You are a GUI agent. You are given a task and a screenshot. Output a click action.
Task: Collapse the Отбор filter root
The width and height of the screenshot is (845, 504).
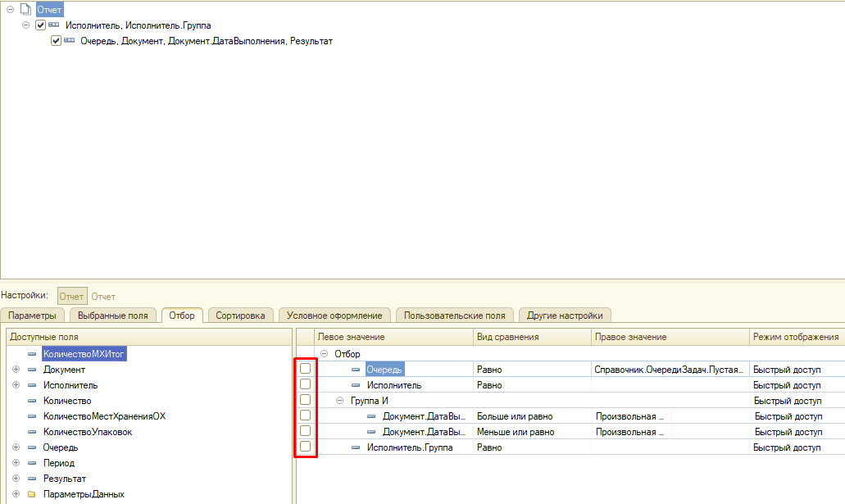coord(325,353)
